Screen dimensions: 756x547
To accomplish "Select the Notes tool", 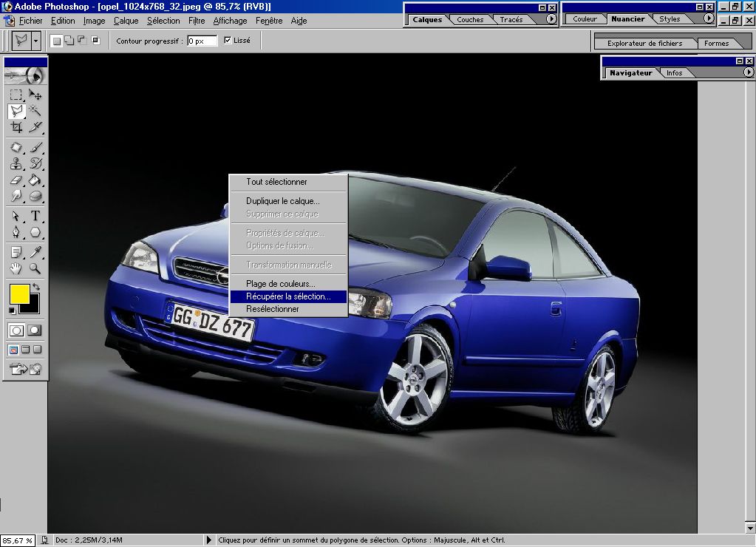I will 16,252.
